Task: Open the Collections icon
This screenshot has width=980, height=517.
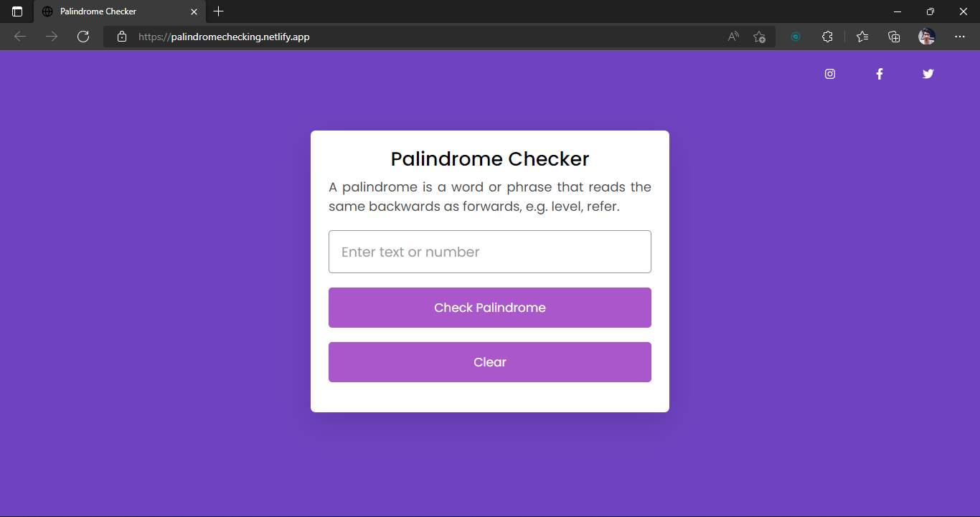Action: [894, 37]
